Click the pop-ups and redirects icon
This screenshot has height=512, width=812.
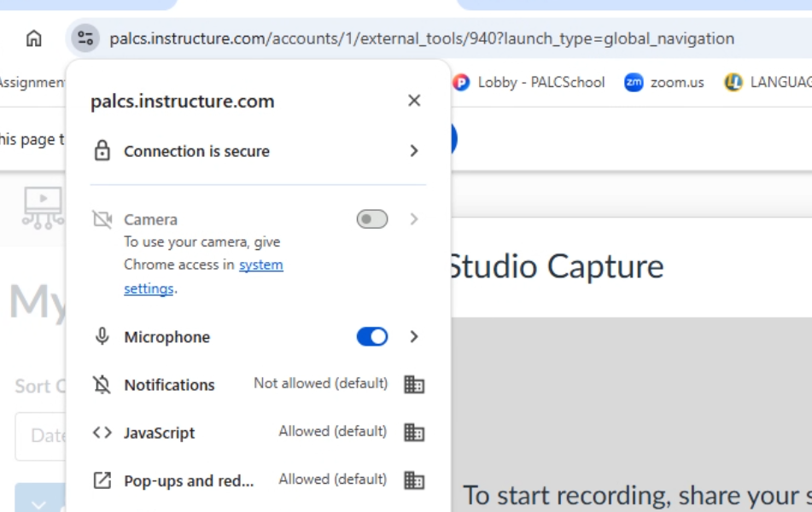[101, 480]
